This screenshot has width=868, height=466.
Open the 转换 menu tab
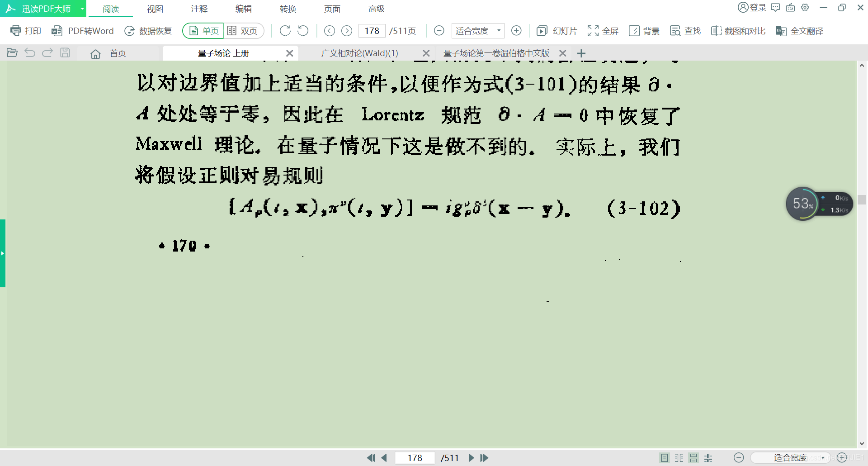point(288,9)
